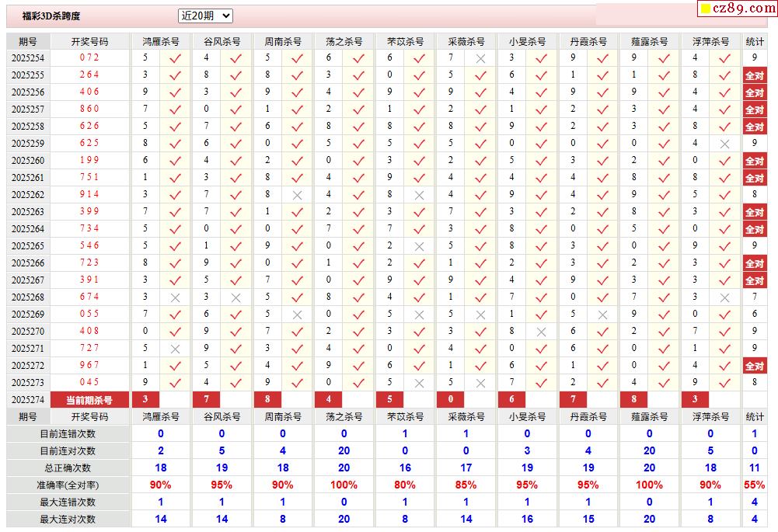This screenshot has height=532, width=778.
Task: Click red prediction box under 小旻杀号 in row 2025274
Action: click(x=511, y=399)
